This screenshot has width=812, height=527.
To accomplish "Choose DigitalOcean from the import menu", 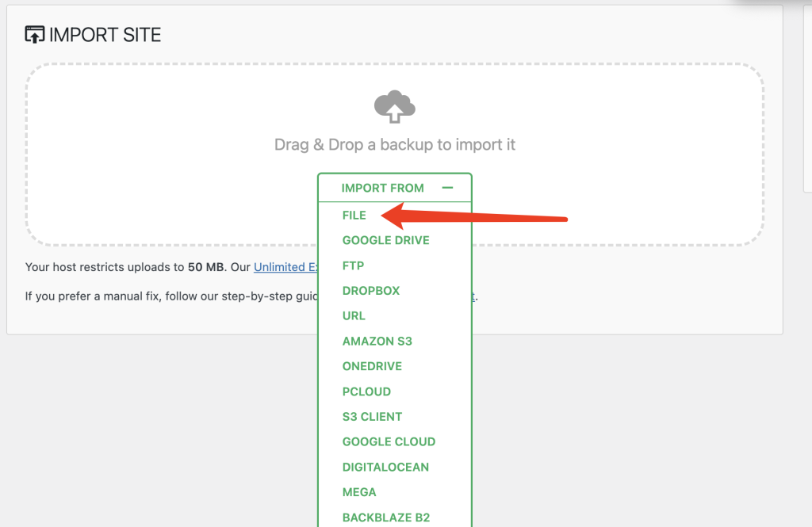I will pyautogui.click(x=385, y=467).
